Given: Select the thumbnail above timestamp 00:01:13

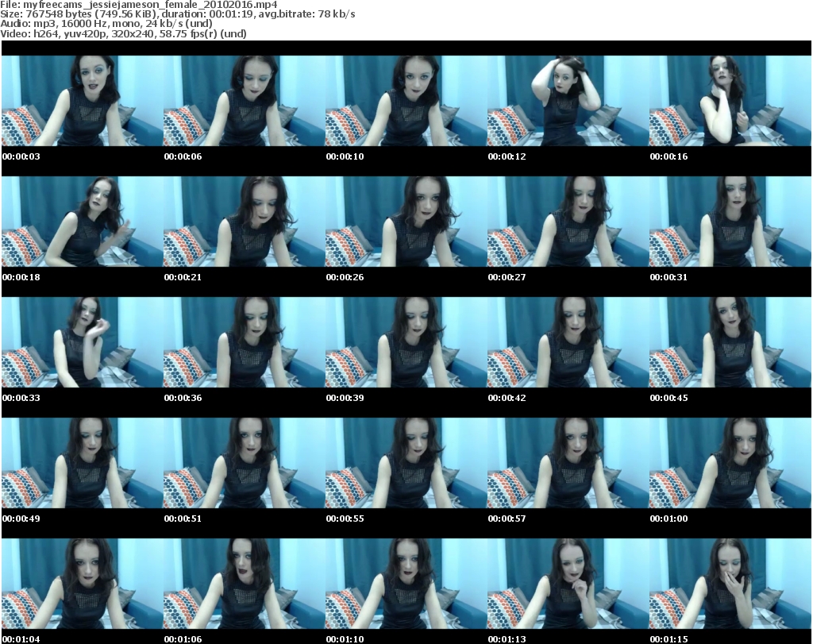Looking at the screenshot, I should 568,584.
